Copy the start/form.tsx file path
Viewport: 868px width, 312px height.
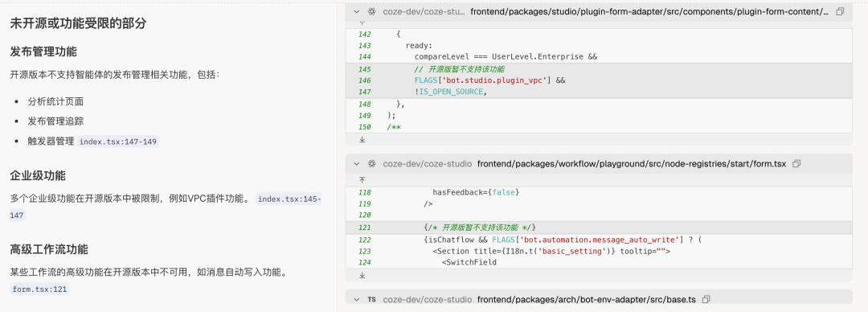tap(796, 164)
